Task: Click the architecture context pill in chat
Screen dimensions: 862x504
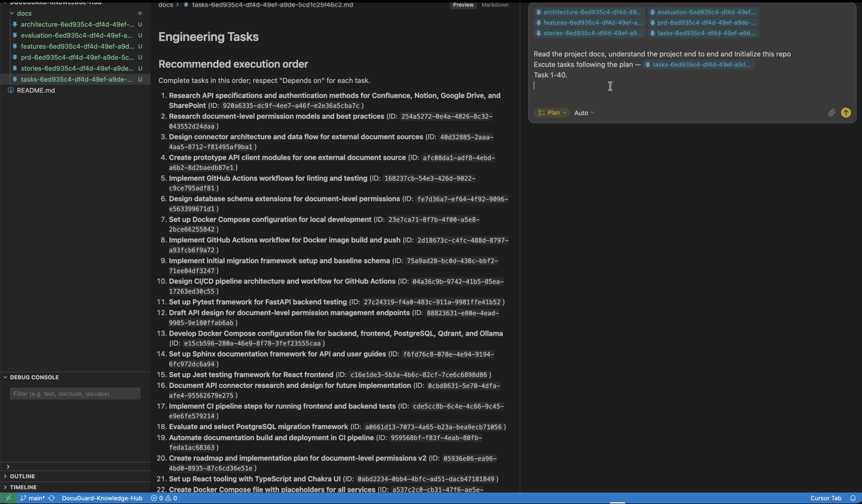Action: [589, 12]
